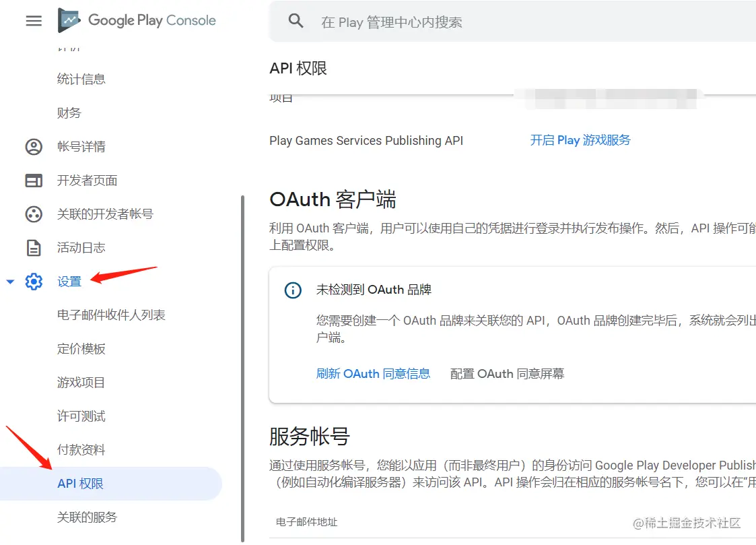Click Play Games Services Publishing API text
The width and height of the screenshot is (756, 545).
tap(366, 141)
